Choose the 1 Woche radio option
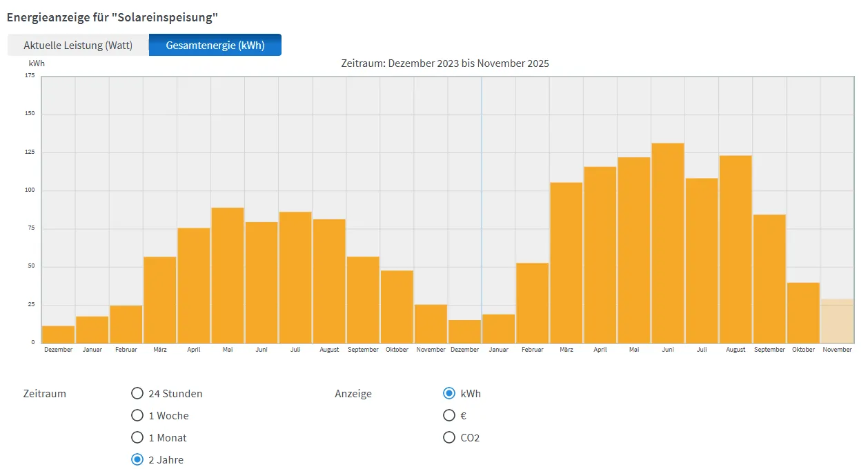The width and height of the screenshot is (868, 469). (x=137, y=416)
